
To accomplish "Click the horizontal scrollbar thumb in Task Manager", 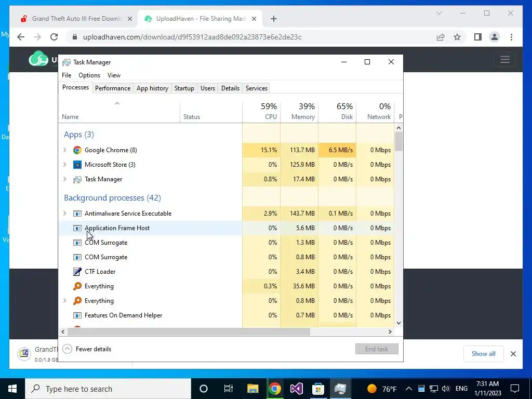I will pos(189,331).
